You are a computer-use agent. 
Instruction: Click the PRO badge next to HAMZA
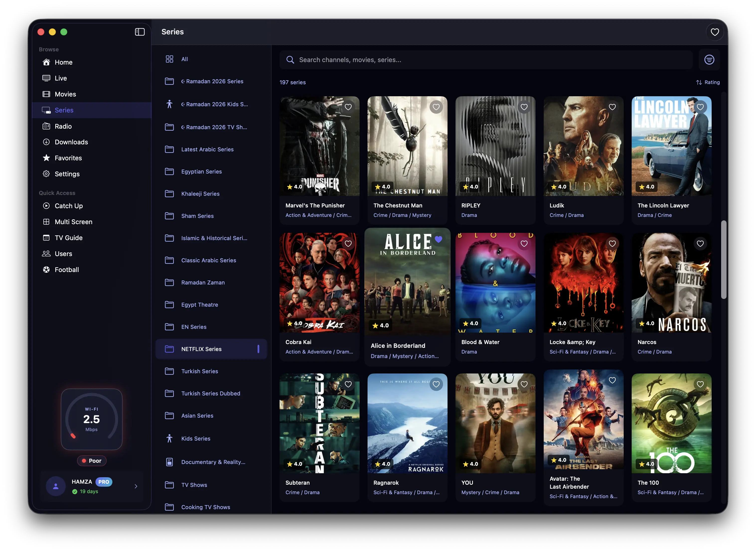(104, 482)
